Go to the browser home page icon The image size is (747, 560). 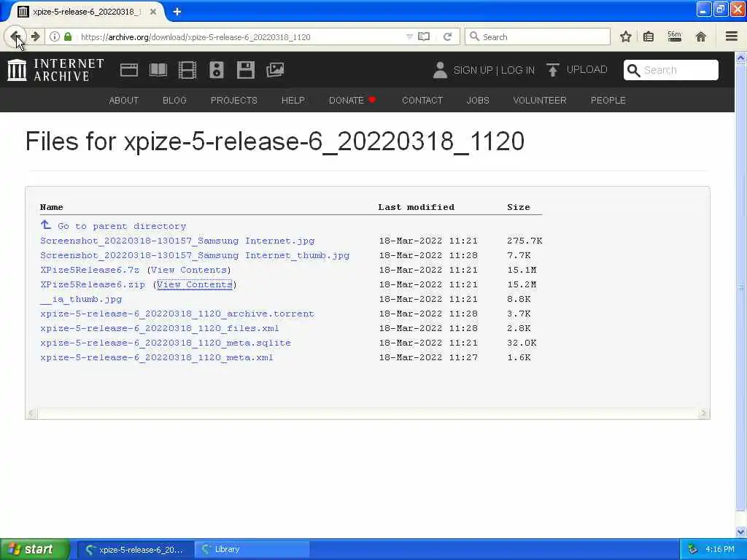pyautogui.click(x=701, y=36)
